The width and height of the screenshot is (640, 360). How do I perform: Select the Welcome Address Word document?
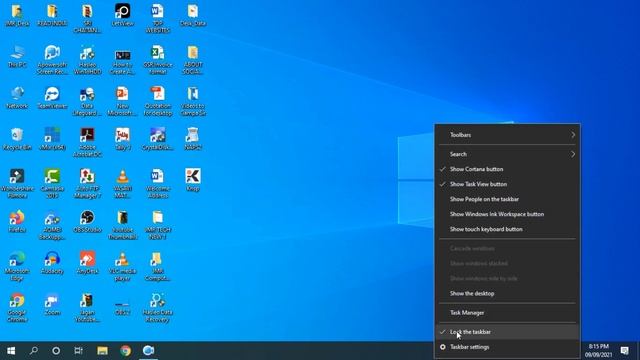tap(158, 184)
